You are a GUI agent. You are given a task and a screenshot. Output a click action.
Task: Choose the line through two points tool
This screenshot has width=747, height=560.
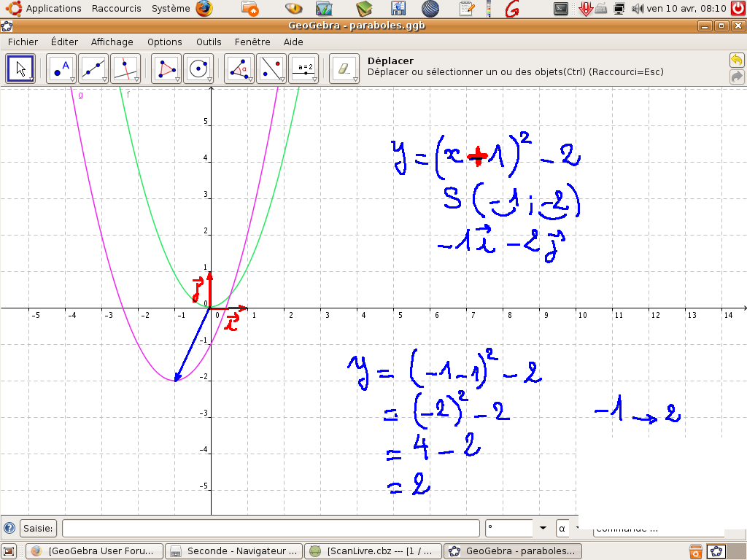point(93,69)
